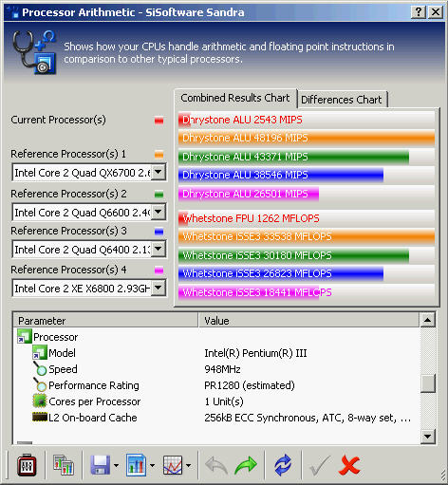Image resolution: width=448 pixels, height=485 pixels.
Task: Open the dropdown arrow beside line graph icon
Action: [189, 465]
